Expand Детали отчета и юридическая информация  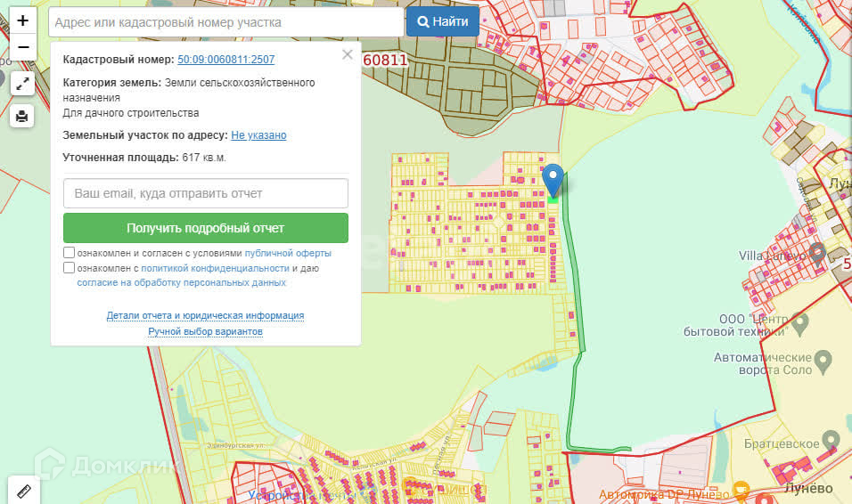(x=205, y=315)
